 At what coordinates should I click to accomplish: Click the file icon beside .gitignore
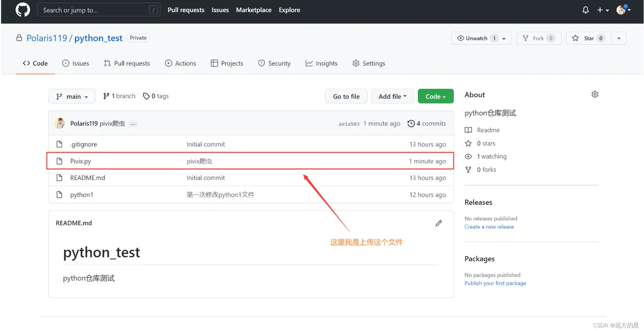(x=59, y=144)
